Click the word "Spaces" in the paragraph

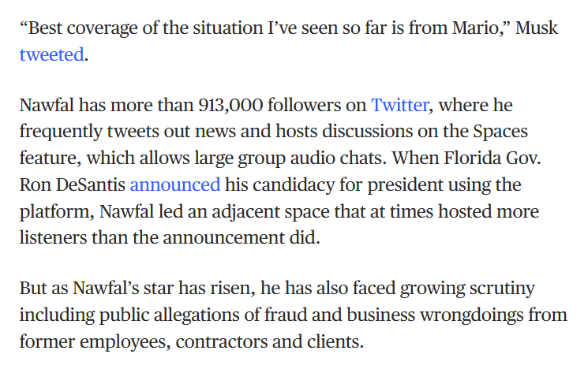pos(499,132)
